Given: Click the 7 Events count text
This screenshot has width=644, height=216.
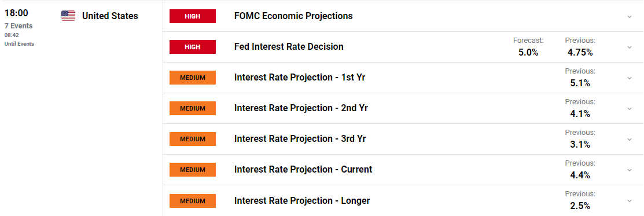Looking at the screenshot, I should (19, 26).
